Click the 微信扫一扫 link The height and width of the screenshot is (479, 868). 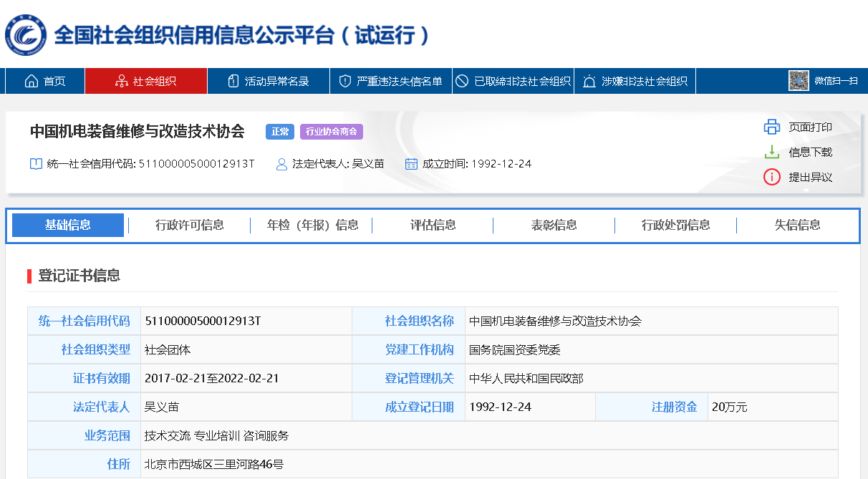coord(836,81)
